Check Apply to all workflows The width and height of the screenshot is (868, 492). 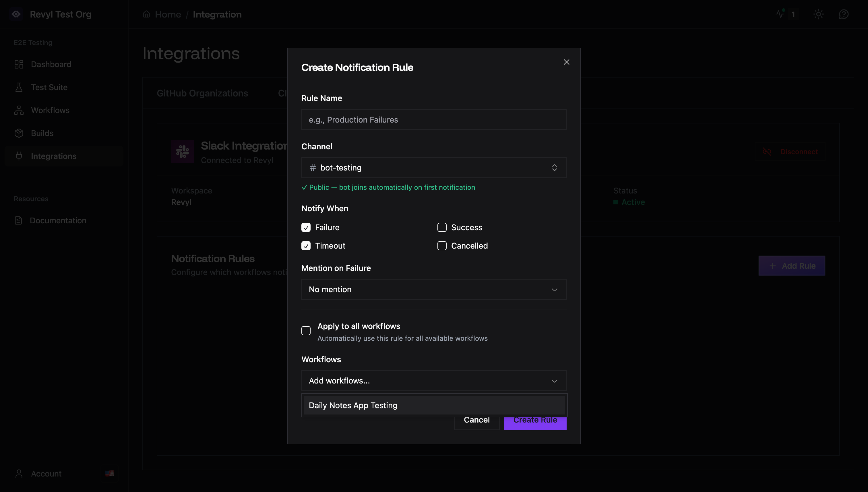[306, 330]
